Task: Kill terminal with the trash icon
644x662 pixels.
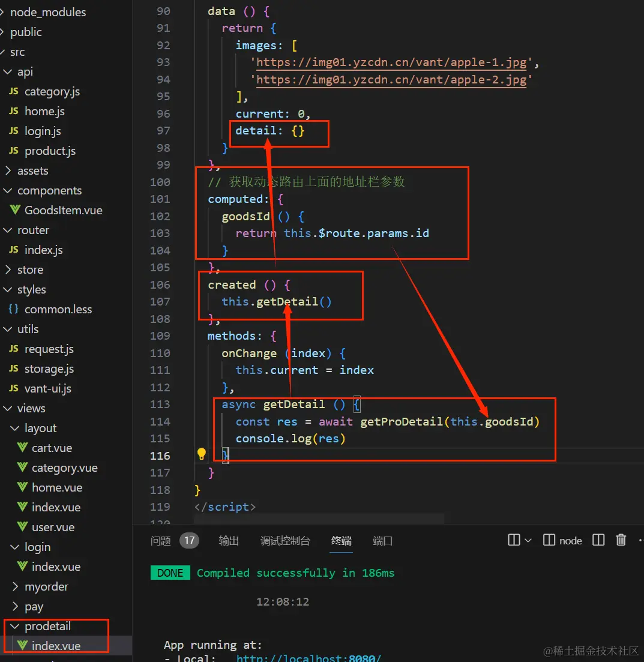Action: click(621, 540)
